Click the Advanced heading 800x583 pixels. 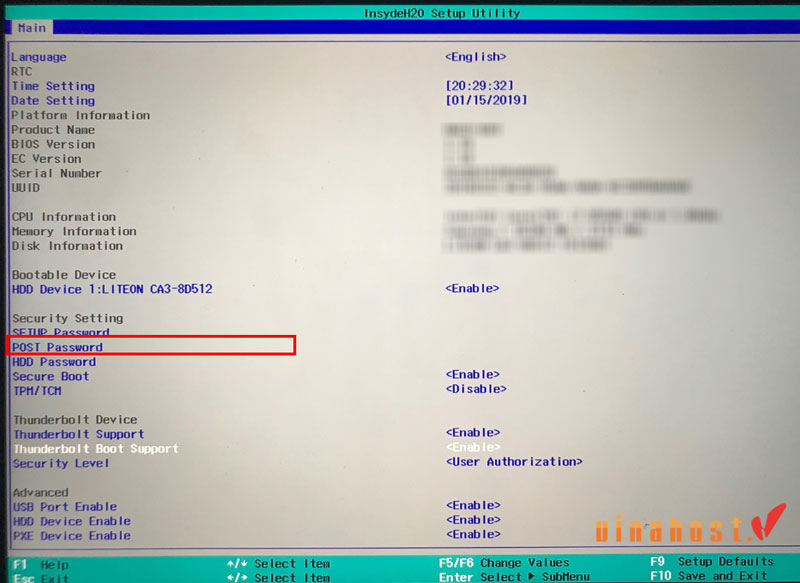pyautogui.click(x=40, y=493)
